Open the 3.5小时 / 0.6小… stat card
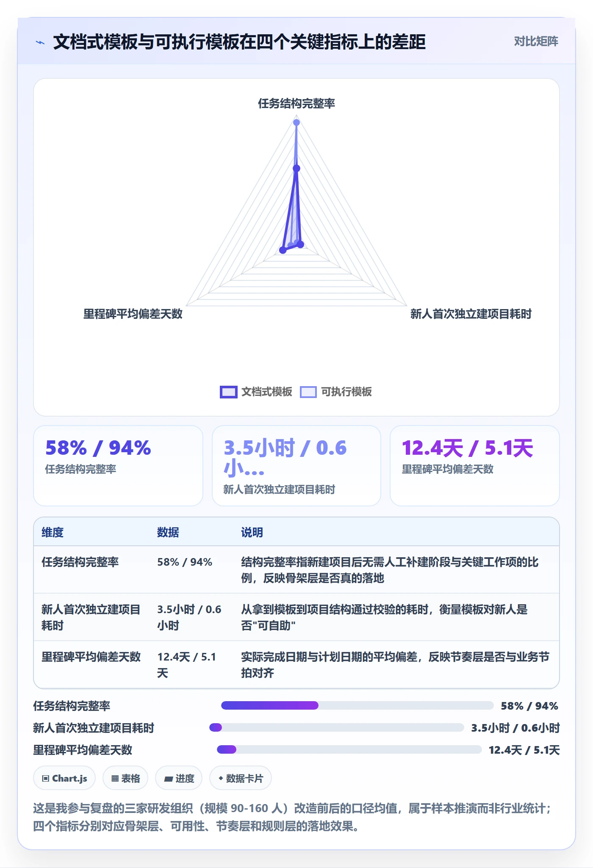This screenshot has width=593, height=868. pos(296,465)
